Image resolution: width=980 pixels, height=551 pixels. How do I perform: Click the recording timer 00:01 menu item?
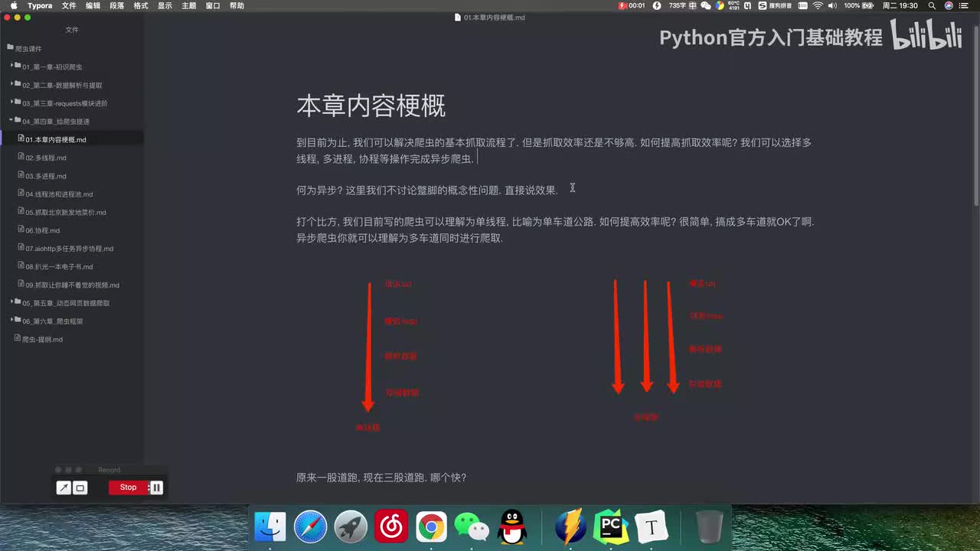pos(632,5)
